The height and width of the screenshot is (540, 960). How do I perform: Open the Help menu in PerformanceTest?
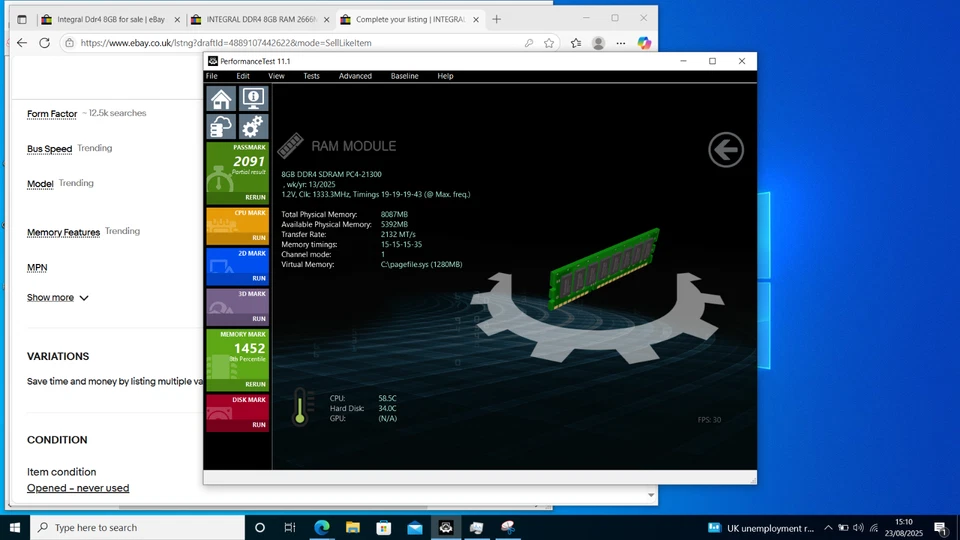pos(445,76)
